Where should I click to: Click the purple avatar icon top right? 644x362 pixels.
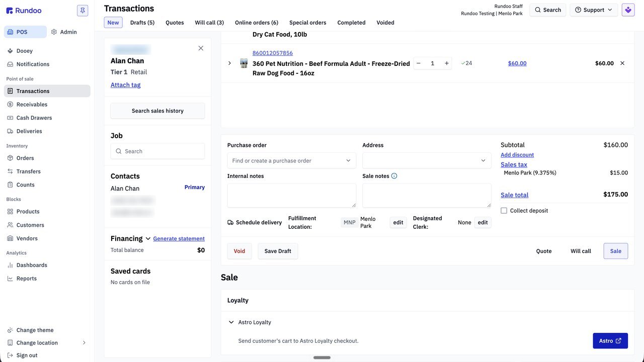pos(628,10)
